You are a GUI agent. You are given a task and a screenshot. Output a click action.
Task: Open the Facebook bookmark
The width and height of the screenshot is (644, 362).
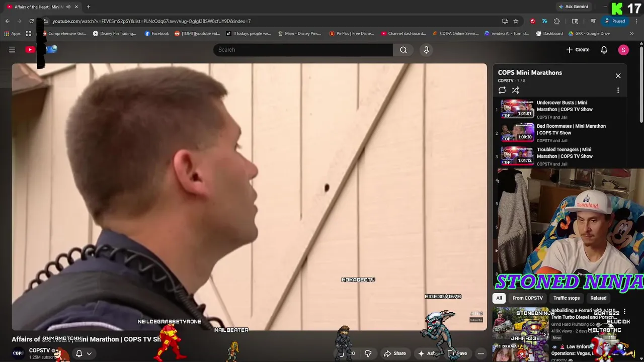tap(157, 34)
